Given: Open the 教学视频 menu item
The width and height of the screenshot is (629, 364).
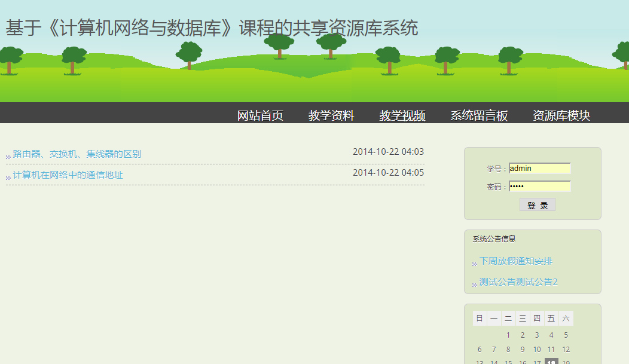Looking at the screenshot, I should (402, 115).
